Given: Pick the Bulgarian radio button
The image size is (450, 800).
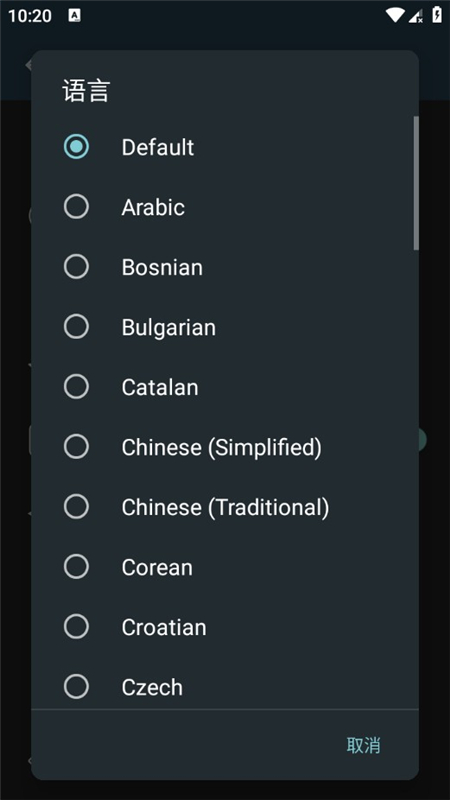Looking at the screenshot, I should tap(76, 327).
